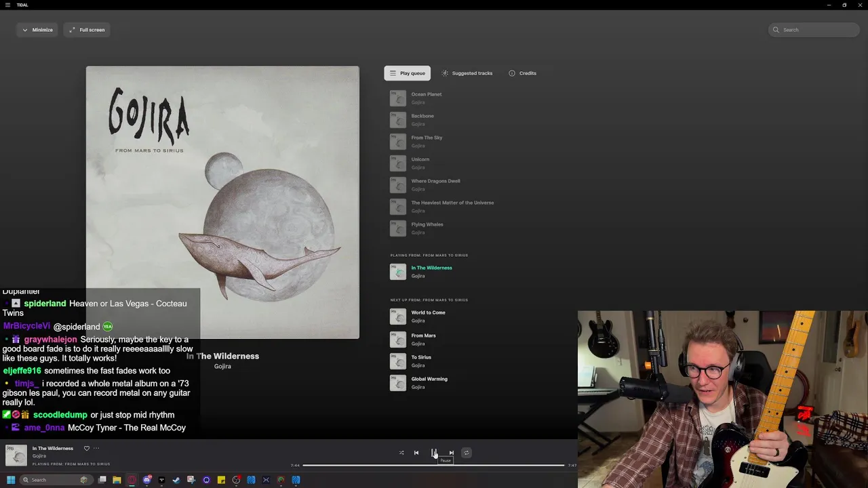Favorite In The Wilderness with heart icon
This screenshot has height=488, width=868.
click(x=86, y=448)
